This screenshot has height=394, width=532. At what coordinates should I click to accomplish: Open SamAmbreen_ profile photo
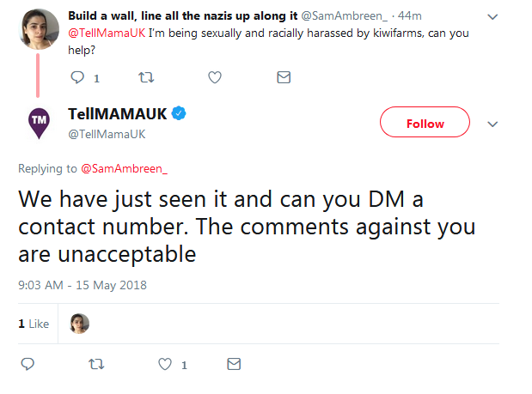39,29
